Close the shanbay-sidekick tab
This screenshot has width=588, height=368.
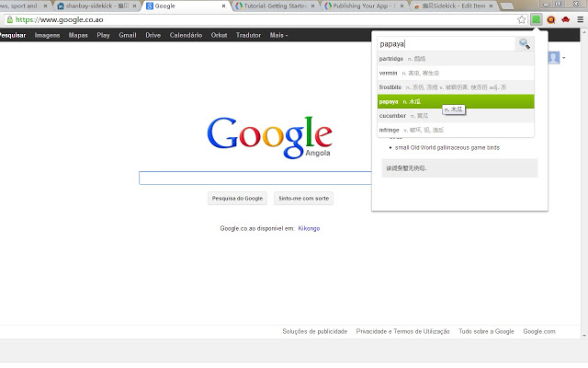click(x=134, y=6)
